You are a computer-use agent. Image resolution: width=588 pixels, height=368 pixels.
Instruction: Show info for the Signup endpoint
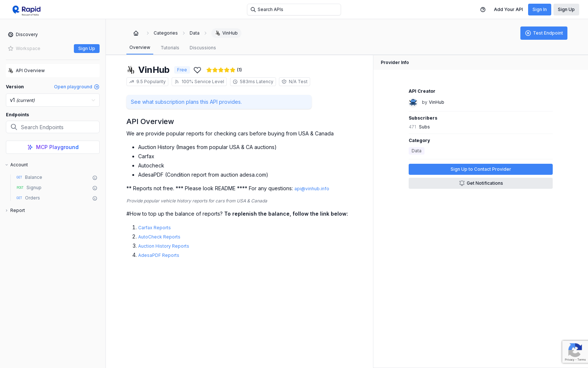[95, 188]
